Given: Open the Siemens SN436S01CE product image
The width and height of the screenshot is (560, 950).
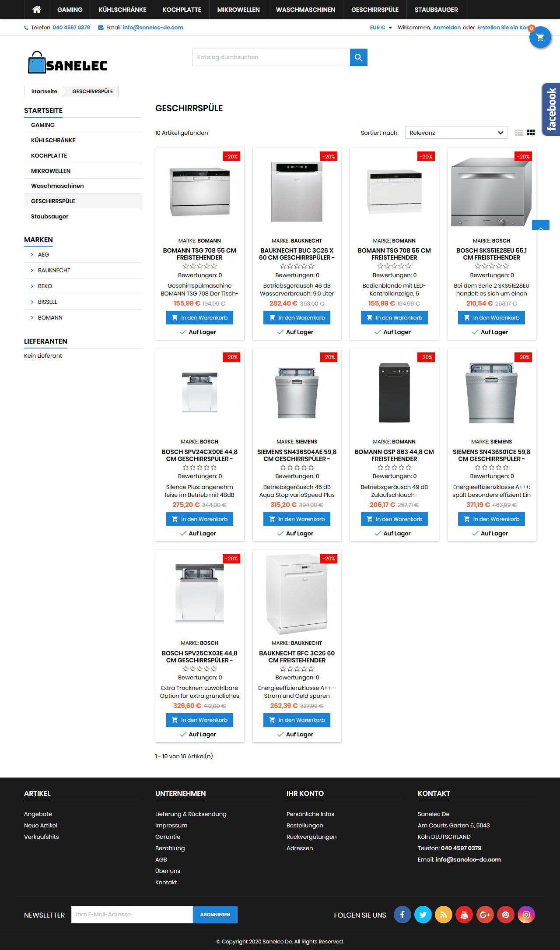Looking at the screenshot, I should tap(491, 393).
